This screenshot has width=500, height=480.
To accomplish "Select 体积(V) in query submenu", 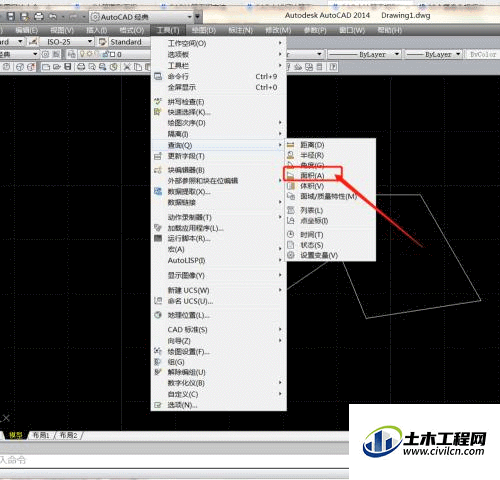I will pyautogui.click(x=331, y=186).
